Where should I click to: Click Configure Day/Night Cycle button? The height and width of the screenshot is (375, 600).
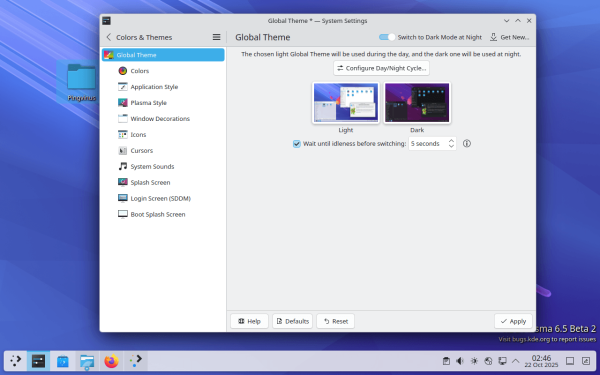pyautogui.click(x=381, y=68)
